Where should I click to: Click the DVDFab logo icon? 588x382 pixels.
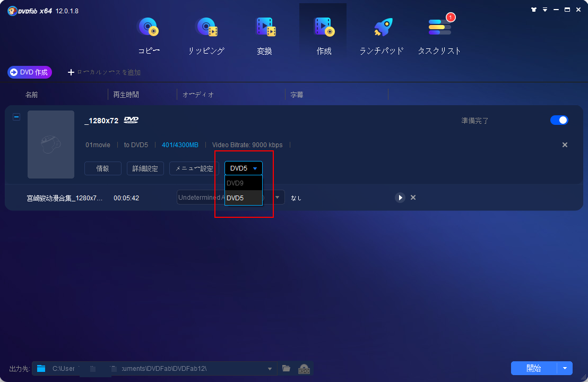[x=12, y=11]
